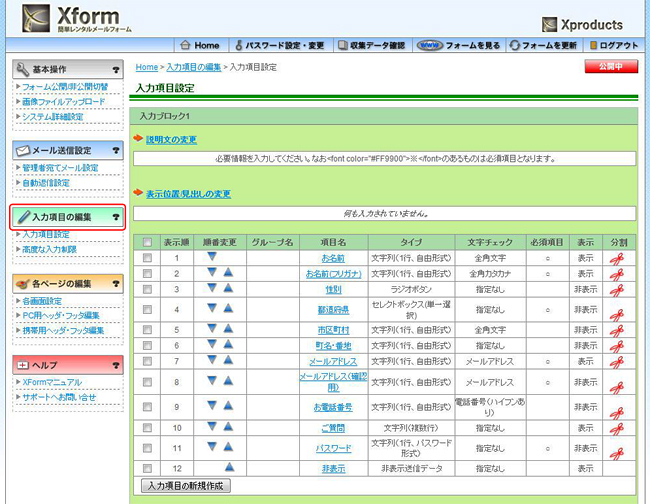The width and height of the screenshot is (650, 504).
Task: Open 管理者宛てメール設定 in sidebar
Action: 60,168
